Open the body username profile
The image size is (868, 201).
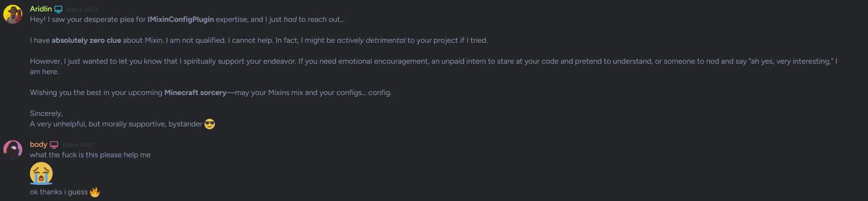tap(38, 144)
